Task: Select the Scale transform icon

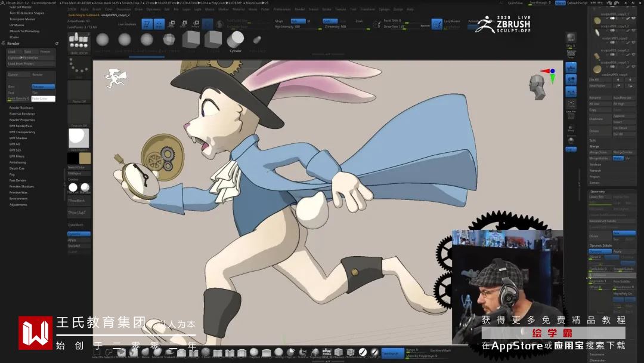Action: pyautogui.click(x=183, y=24)
